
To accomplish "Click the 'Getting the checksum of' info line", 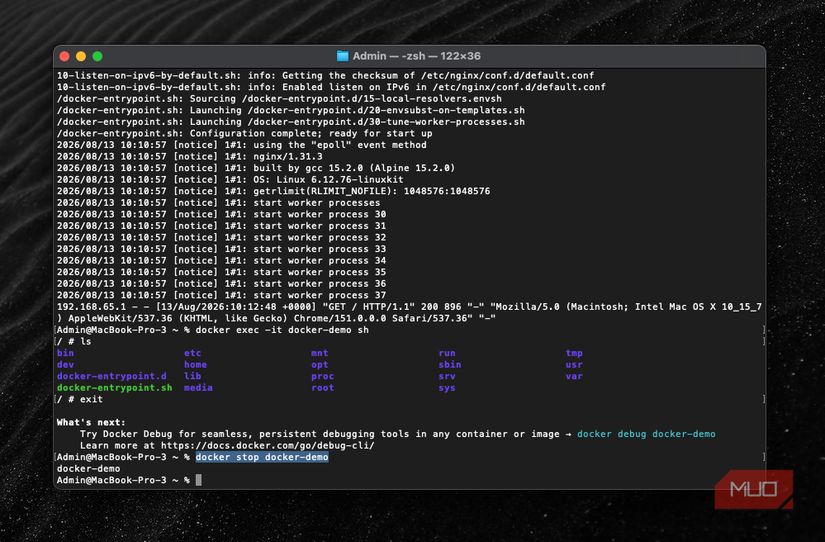I will pyautogui.click(x=326, y=75).
